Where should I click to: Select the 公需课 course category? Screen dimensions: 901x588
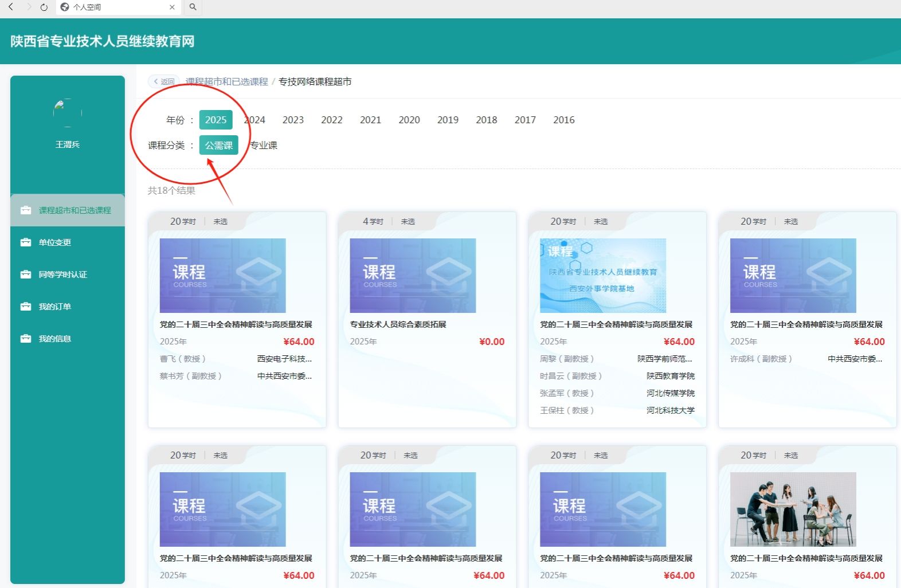click(218, 146)
